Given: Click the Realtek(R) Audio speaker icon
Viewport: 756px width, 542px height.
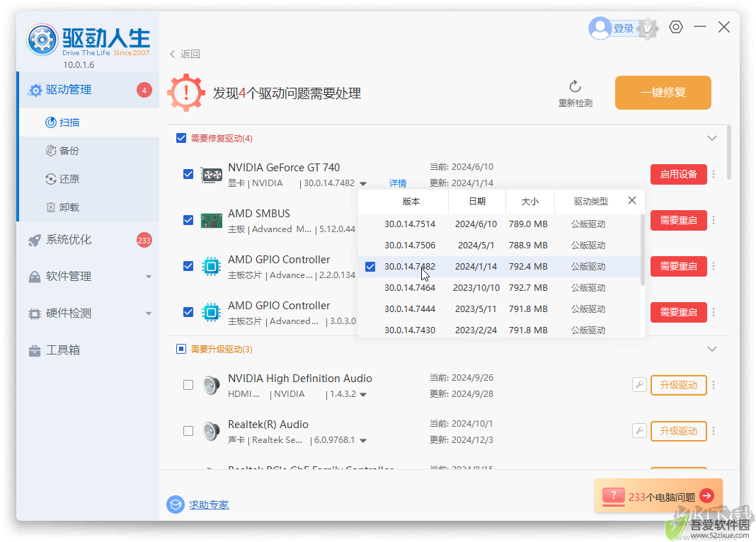Looking at the screenshot, I should tap(211, 431).
